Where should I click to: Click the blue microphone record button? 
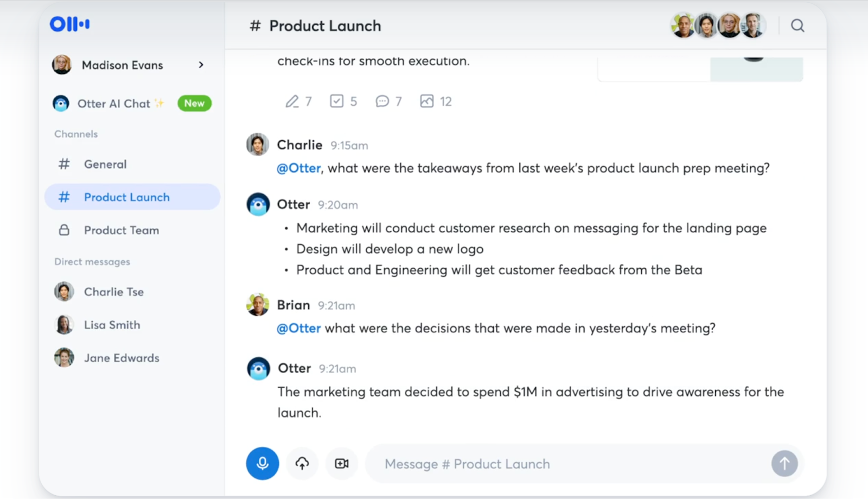[x=263, y=463]
